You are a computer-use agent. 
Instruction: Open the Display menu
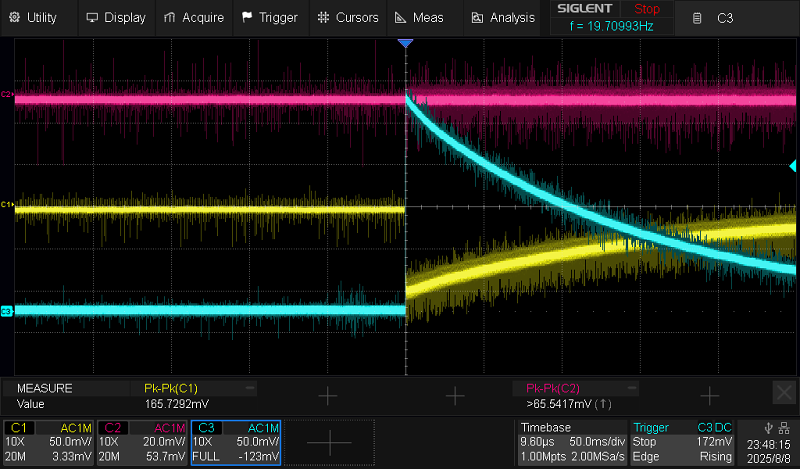pyautogui.click(x=116, y=17)
